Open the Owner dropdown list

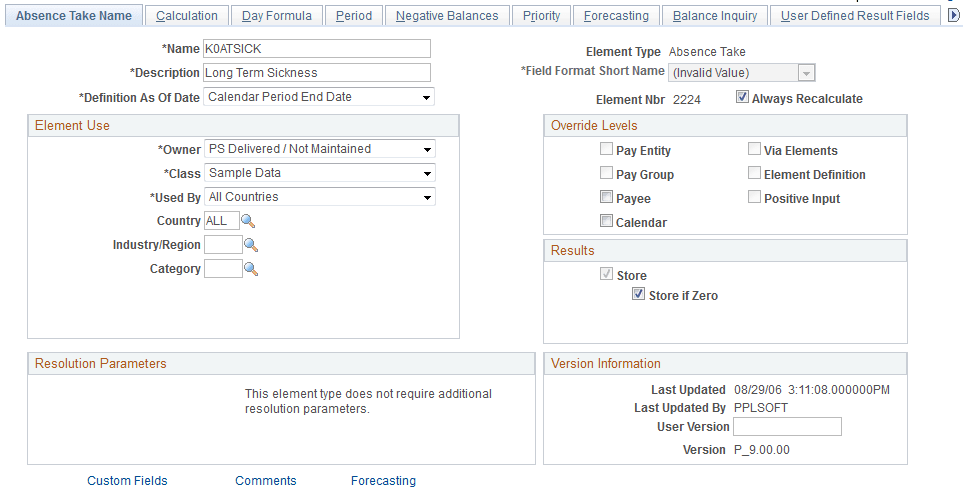[x=319, y=149]
